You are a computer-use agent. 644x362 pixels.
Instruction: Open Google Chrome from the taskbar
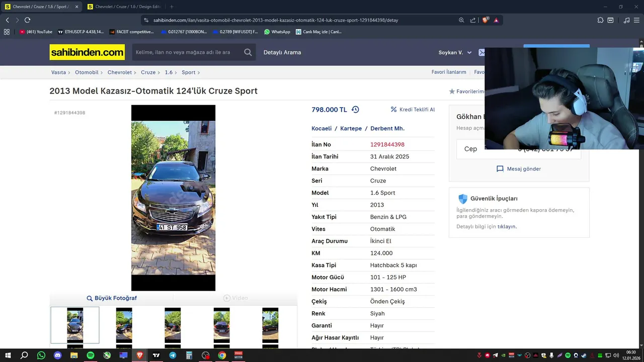point(222,355)
